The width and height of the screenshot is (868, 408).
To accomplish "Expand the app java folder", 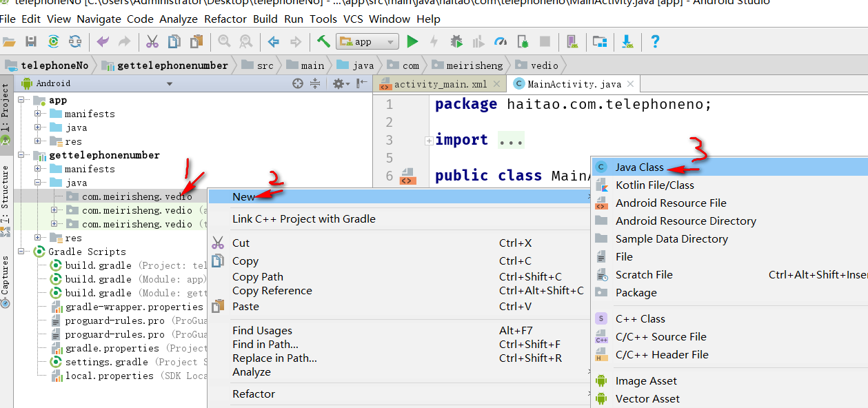I will [39, 127].
